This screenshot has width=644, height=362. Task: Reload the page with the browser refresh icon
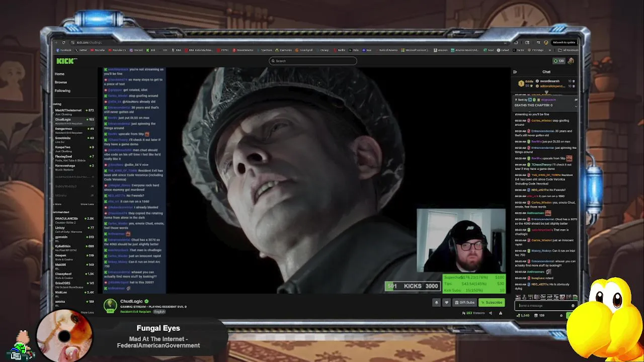pyautogui.click(x=63, y=43)
